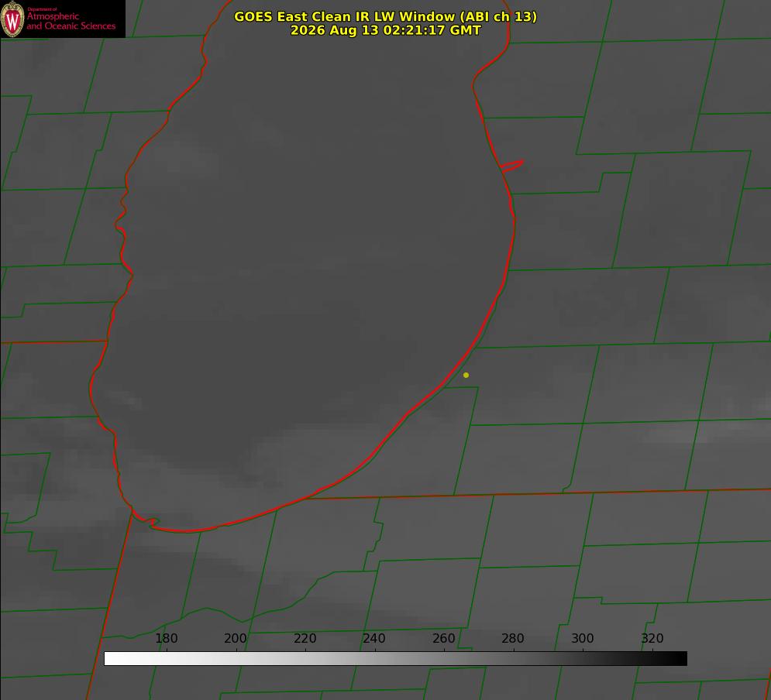Click the 180 colorbar label
771x700 pixels.
point(166,639)
